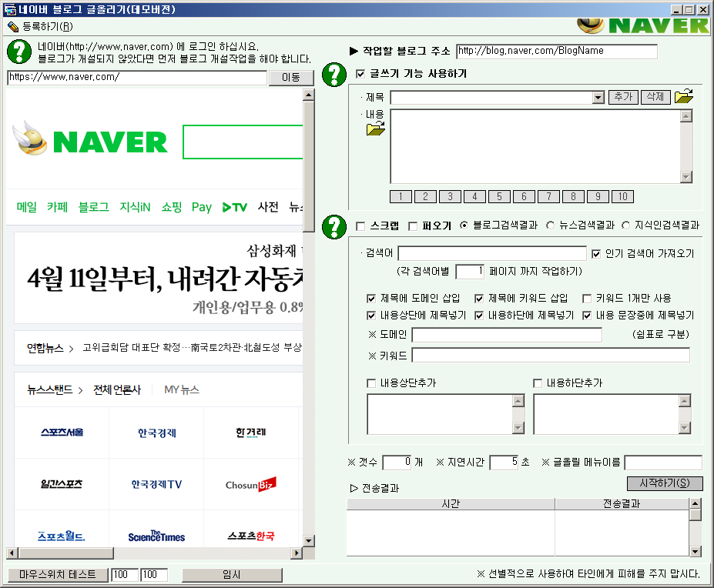The width and height of the screenshot is (714, 588).
Task: Select the 뉴스검색결과 radio button
Action: coord(550,226)
